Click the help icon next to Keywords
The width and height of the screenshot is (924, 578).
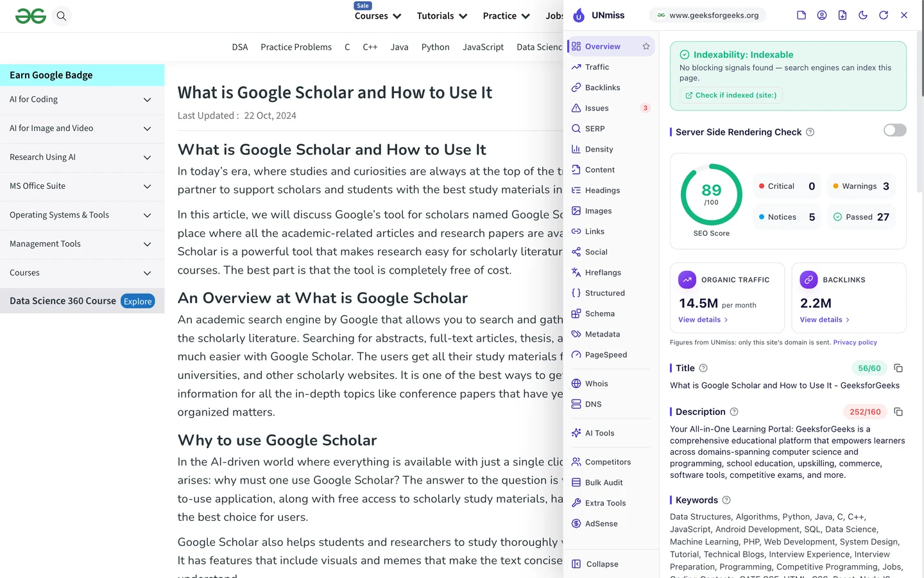(x=726, y=500)
